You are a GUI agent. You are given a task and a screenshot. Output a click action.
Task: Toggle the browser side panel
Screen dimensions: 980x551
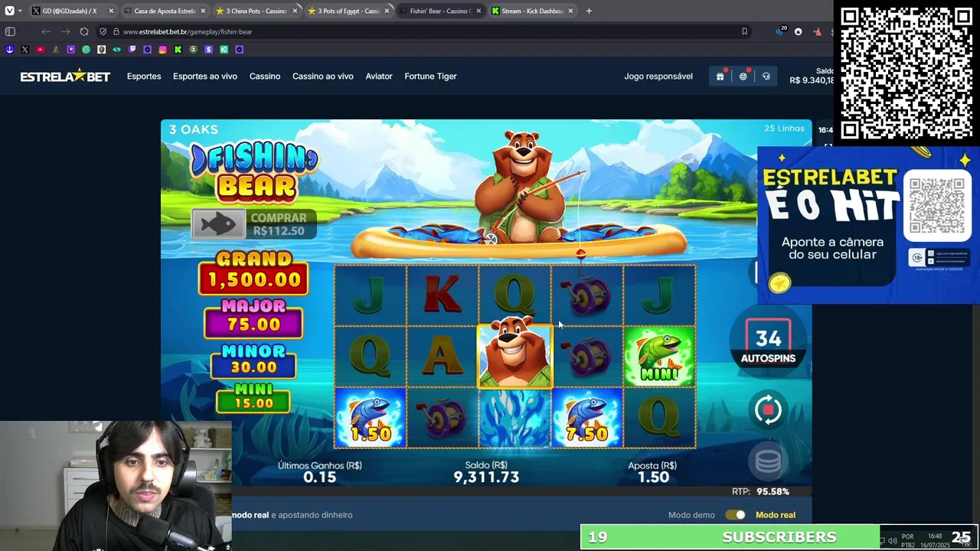point(10,31)
